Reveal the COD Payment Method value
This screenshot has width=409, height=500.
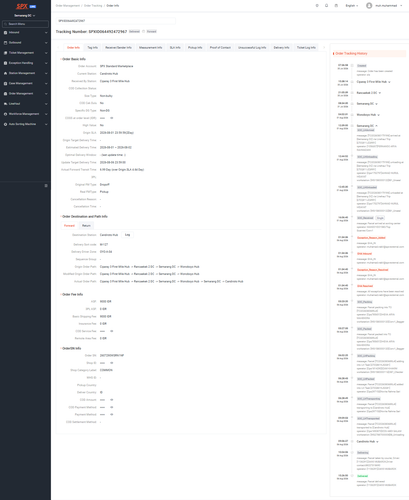[112, 407]
